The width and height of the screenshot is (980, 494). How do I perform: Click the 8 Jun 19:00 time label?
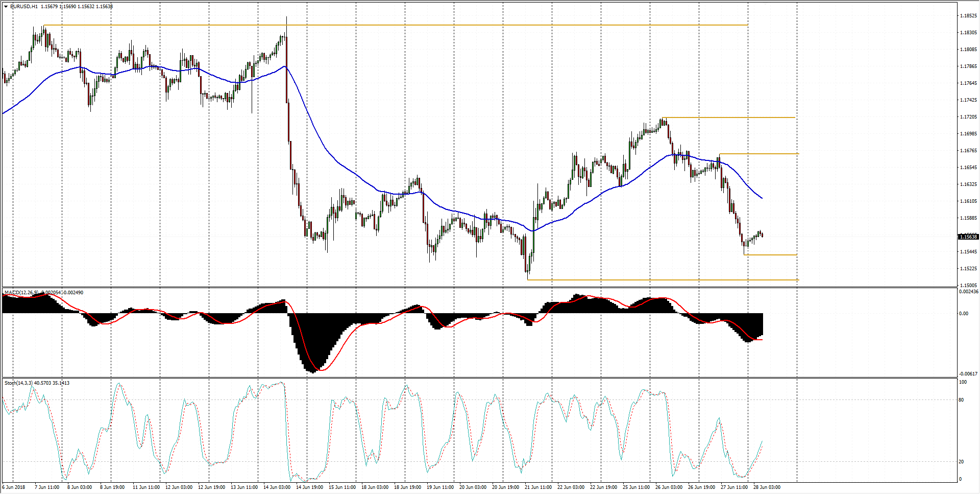[112, 487]
